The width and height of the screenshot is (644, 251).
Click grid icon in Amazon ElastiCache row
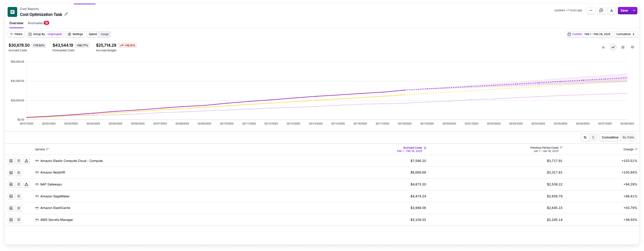click(x=19, y=208)
